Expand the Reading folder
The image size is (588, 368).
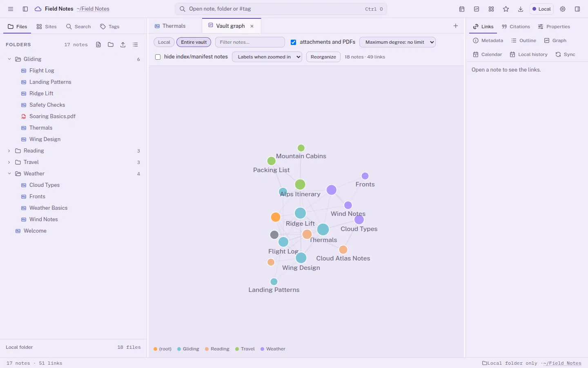point(9,151)
